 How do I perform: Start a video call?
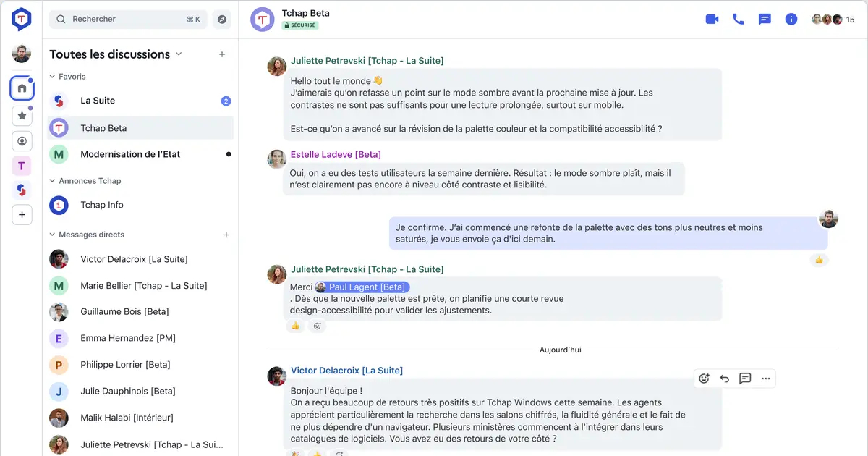712,20
